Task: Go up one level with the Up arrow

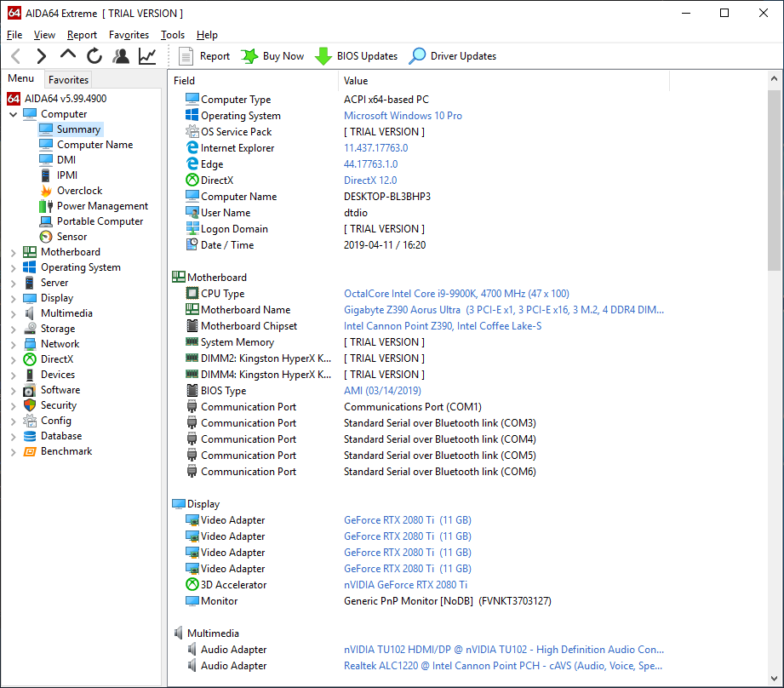Action: [x=68, y=54]
